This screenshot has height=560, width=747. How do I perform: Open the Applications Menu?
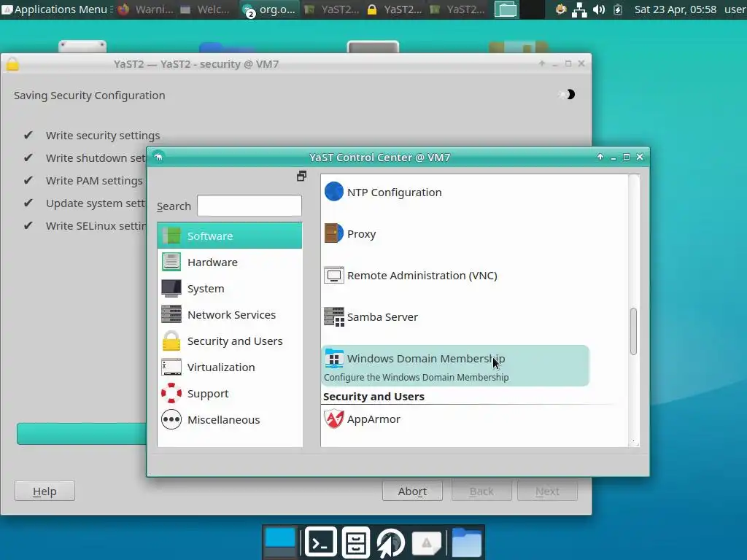(x=57, y=9)
